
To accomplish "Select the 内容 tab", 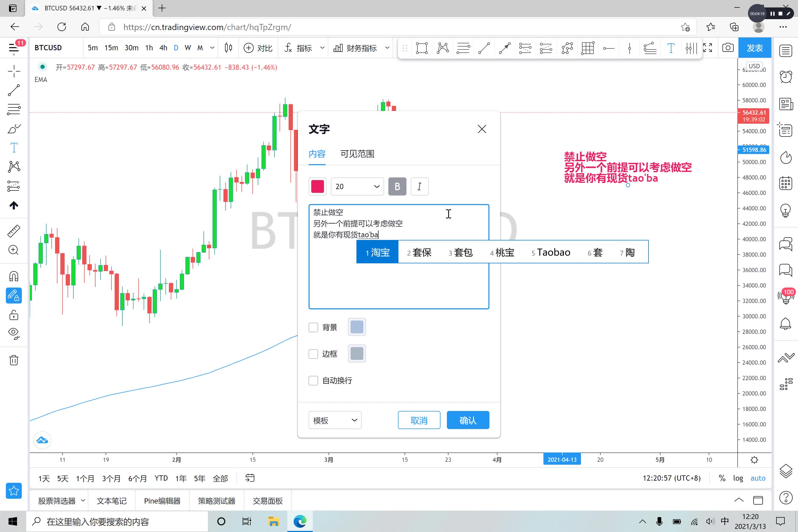I will tap(317, 154).
